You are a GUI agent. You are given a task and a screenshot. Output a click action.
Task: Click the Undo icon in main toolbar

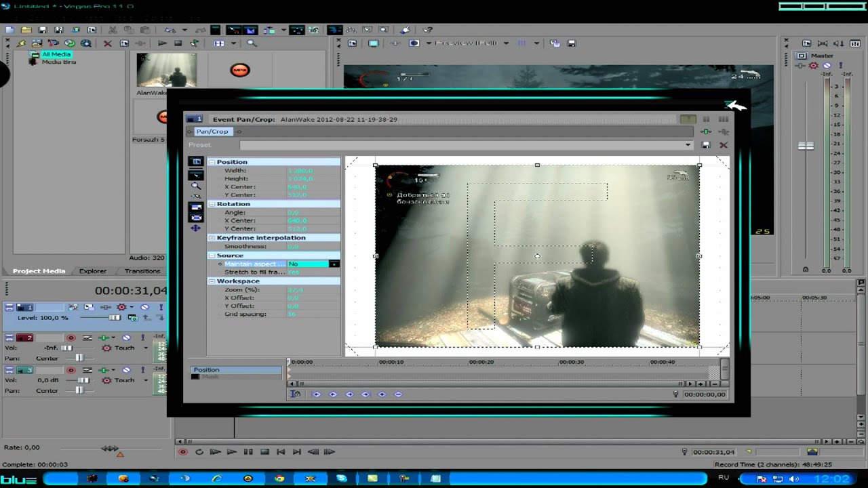[170, 30]
